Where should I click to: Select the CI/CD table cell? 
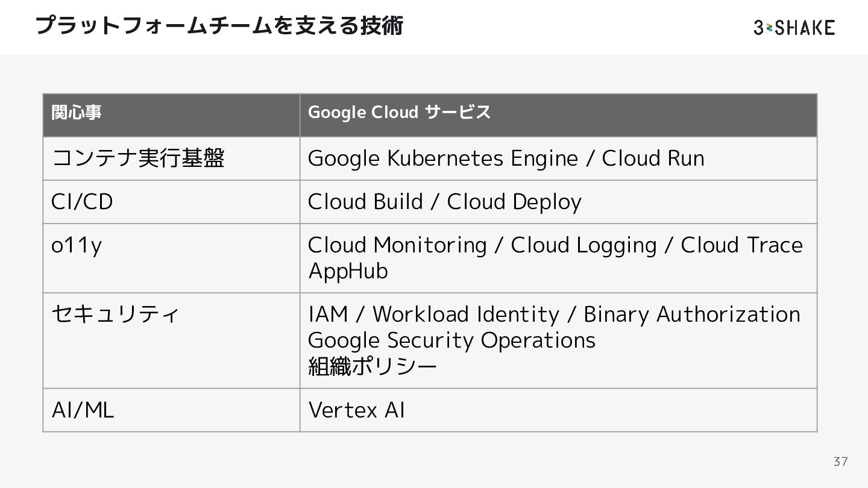click(82, 202)
